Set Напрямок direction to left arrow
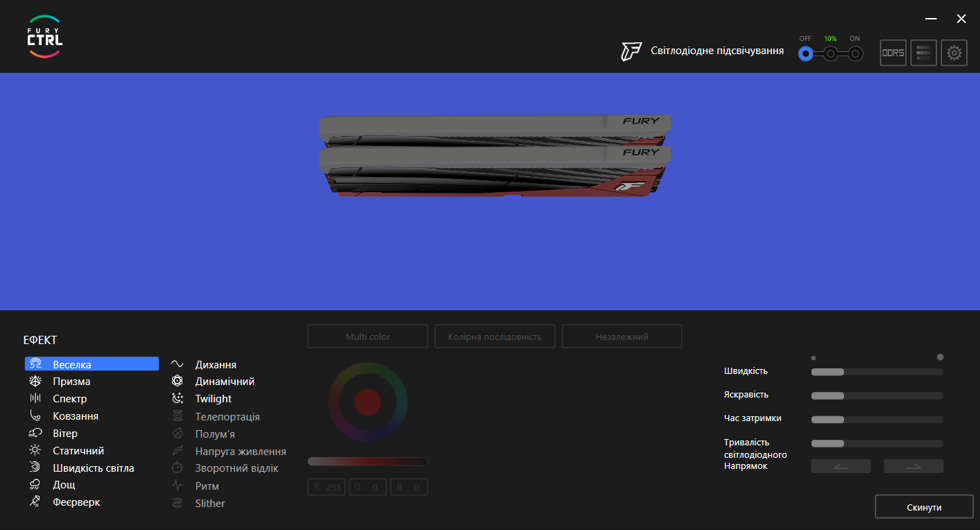Image resolution: width=980 pixels, height=530 pixels. pyautogui.click(x=841, y=466)
